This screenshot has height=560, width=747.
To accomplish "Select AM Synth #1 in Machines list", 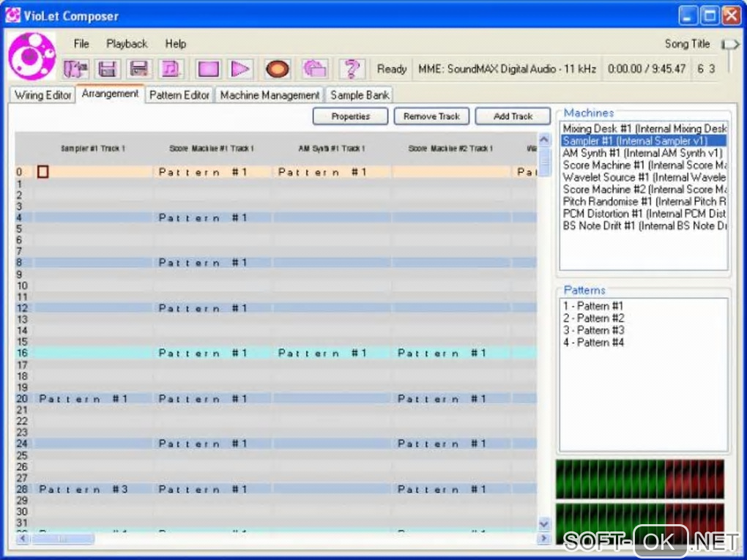I will tap(642, 153).
